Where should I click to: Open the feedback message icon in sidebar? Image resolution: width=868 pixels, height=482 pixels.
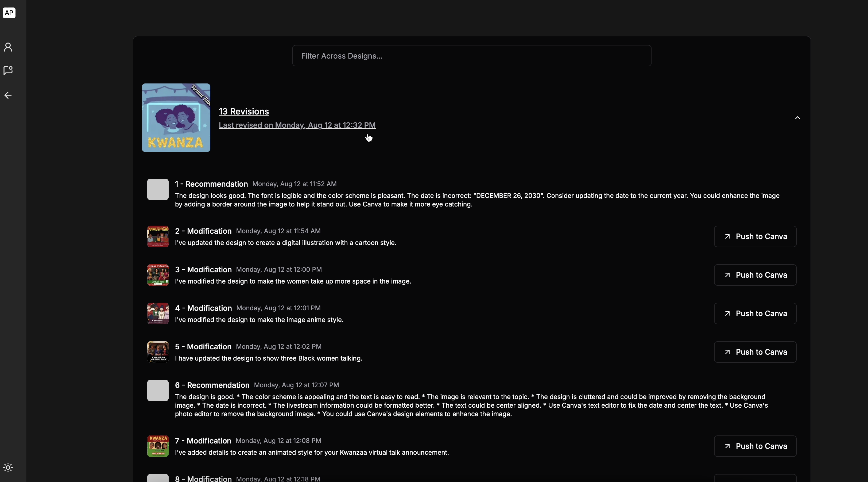[x=9, y=71]
